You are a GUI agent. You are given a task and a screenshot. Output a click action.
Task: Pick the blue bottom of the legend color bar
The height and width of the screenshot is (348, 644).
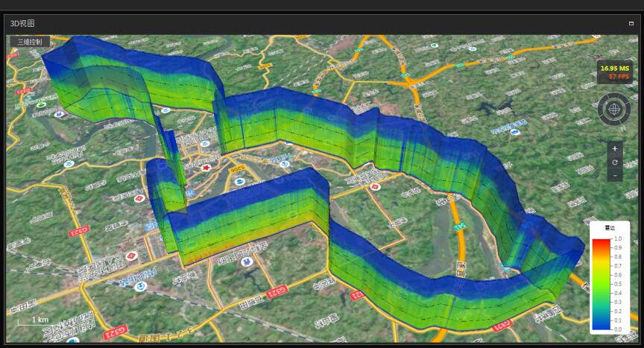click(601, 324)
